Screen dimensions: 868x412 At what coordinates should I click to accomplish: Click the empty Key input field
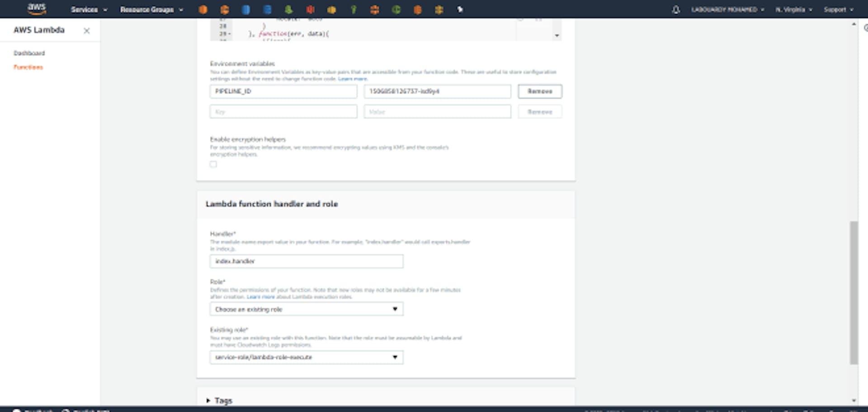coord(283,112)
